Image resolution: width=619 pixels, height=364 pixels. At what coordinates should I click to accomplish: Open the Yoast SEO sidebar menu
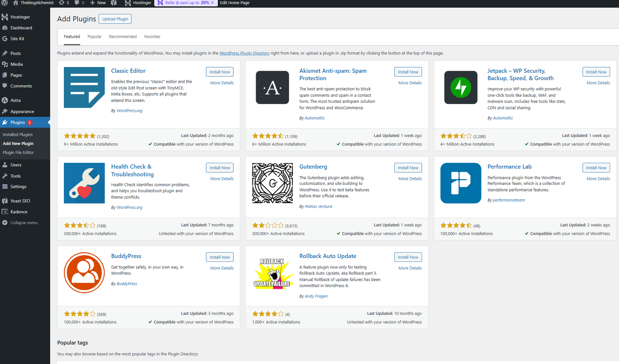click(x=20, y=201)
